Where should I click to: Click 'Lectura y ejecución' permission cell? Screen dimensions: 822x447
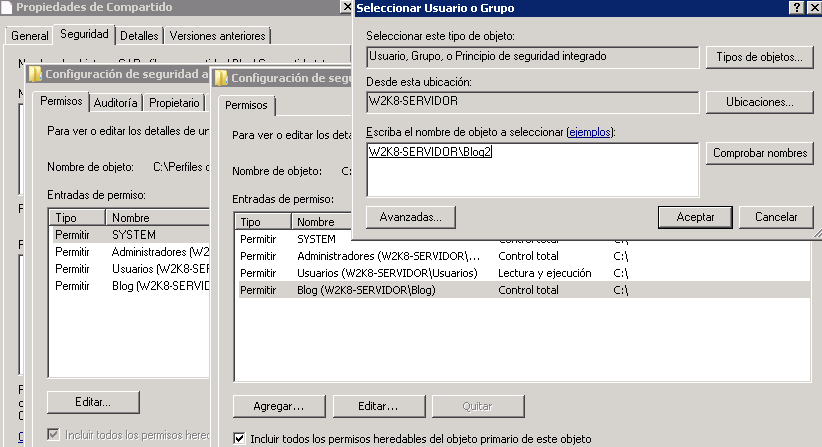544,273
